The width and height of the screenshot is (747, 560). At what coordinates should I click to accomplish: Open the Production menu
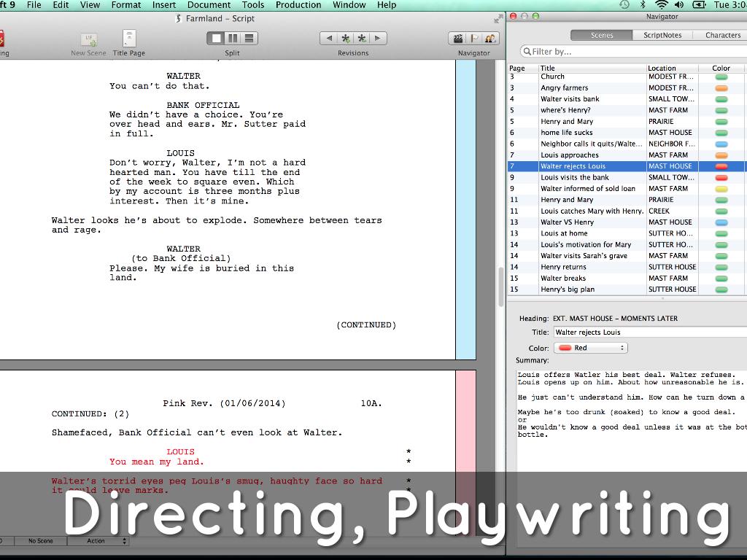pos(298,5)
